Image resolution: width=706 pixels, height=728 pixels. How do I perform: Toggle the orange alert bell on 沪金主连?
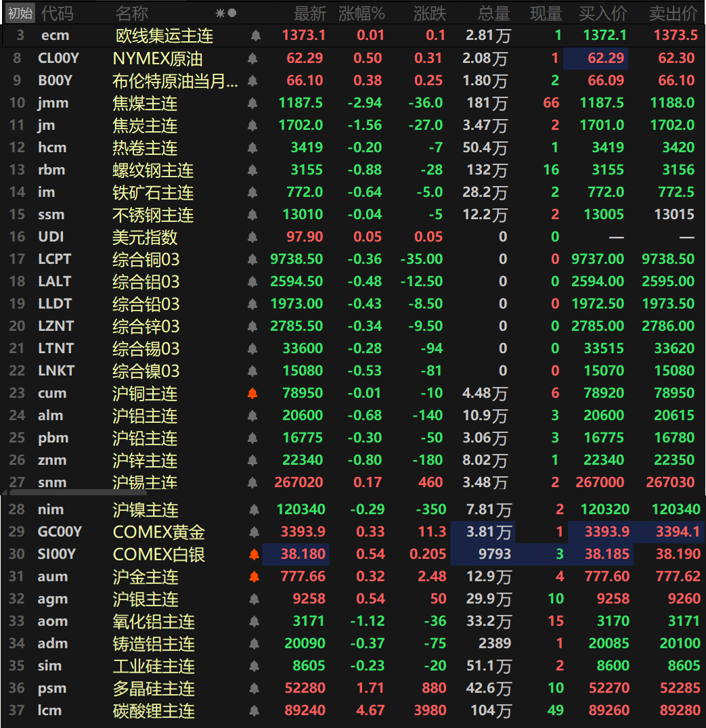(255, 577)
